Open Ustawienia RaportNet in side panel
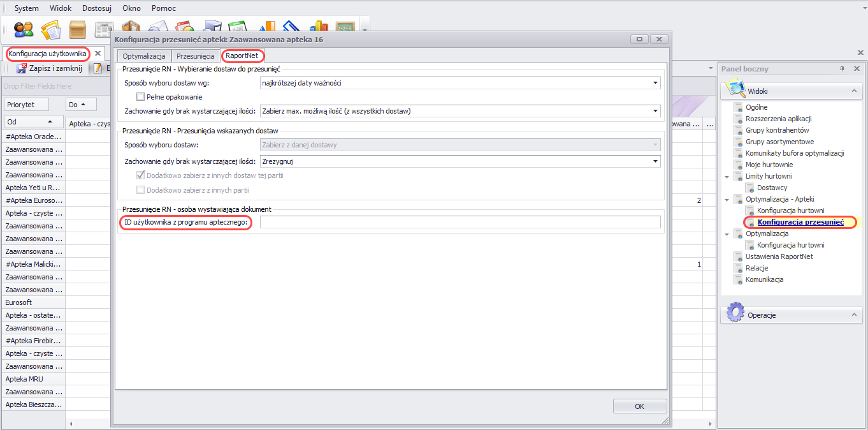 [779, 256]
